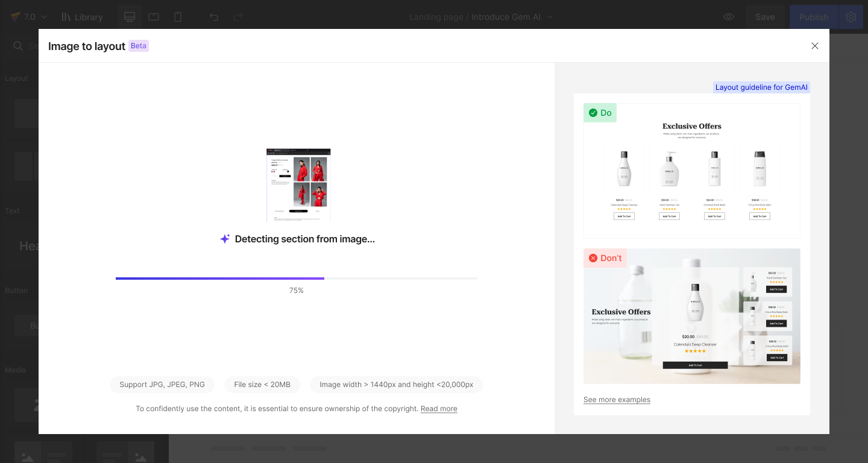868x463 pixels.
Task: Click the Text heading in the sidebar
Action: click(x=13, y=211)
